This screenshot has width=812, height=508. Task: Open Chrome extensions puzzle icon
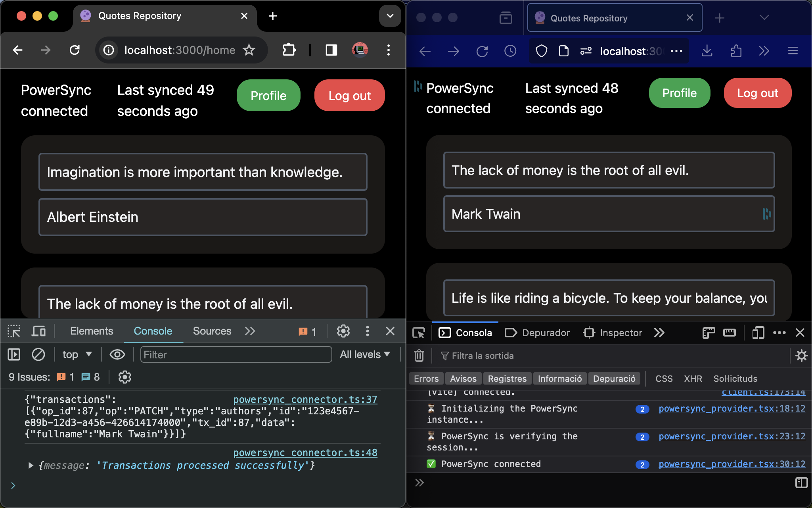289,50
